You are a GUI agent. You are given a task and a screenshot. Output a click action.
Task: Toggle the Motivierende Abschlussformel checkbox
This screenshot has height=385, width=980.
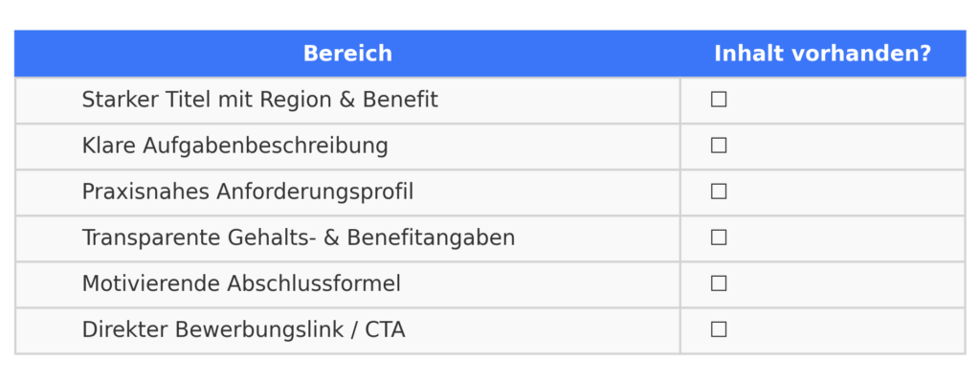tap(719, 283)
